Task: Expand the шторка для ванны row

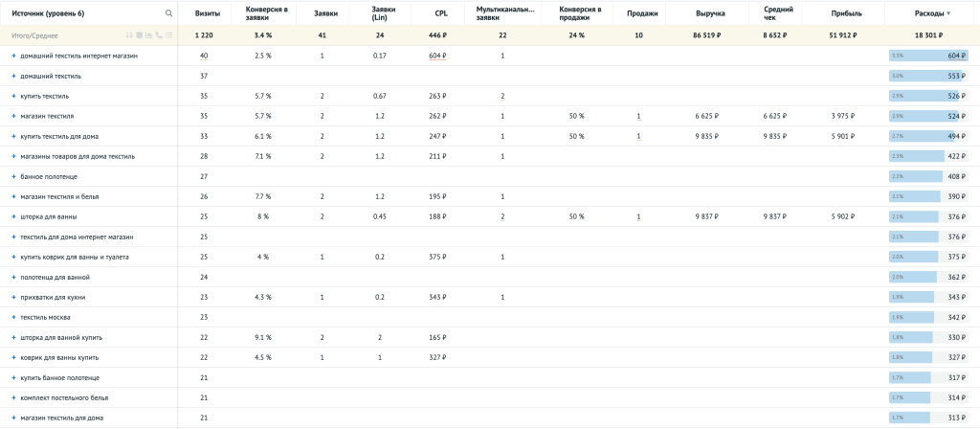Action: (x=13, y=216)
